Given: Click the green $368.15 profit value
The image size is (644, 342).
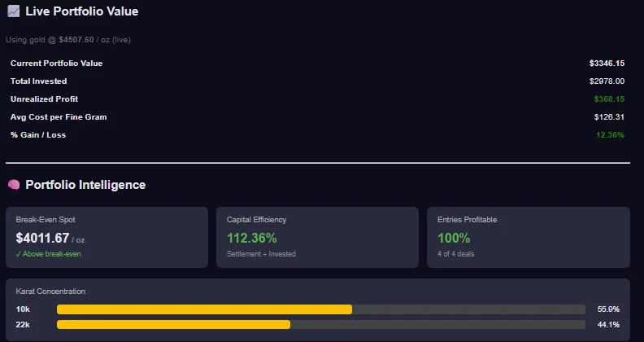Looking at the screenshot, I should pyautogui.click(x=609, y=99).
